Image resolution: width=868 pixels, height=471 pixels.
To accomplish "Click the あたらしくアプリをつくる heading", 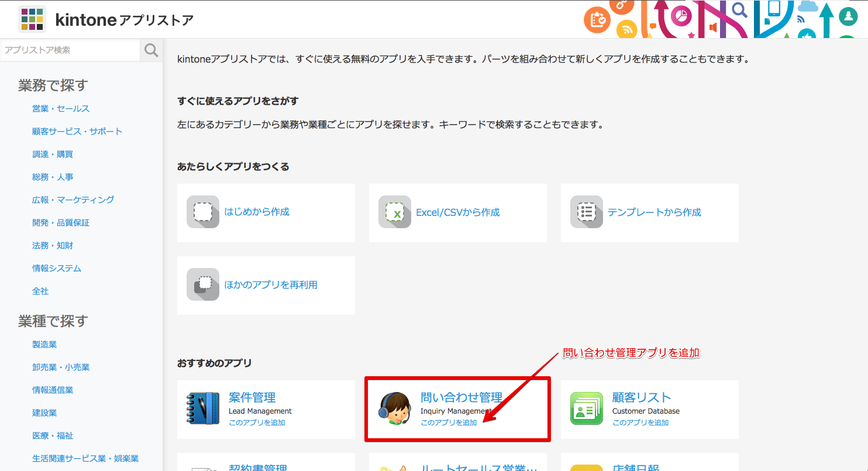I will (233, 167).
